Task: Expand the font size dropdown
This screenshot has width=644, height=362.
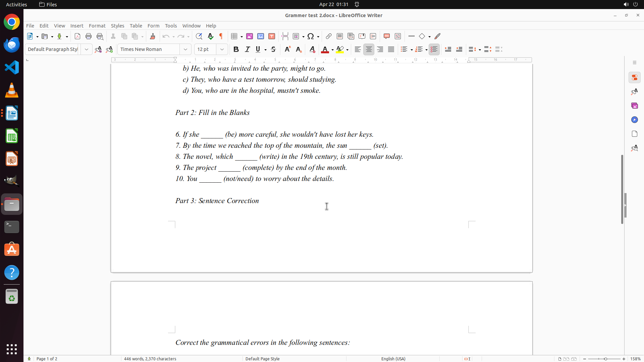Action: click(222, 49)
